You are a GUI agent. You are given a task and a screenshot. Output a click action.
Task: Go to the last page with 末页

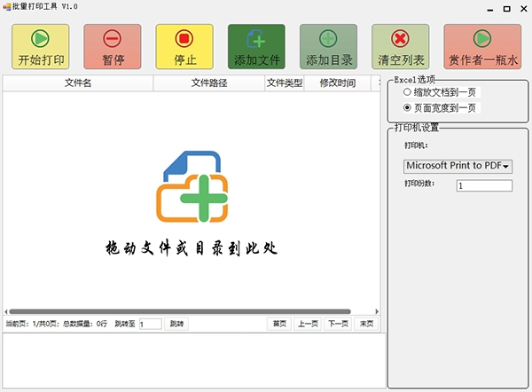click(366, 324)
